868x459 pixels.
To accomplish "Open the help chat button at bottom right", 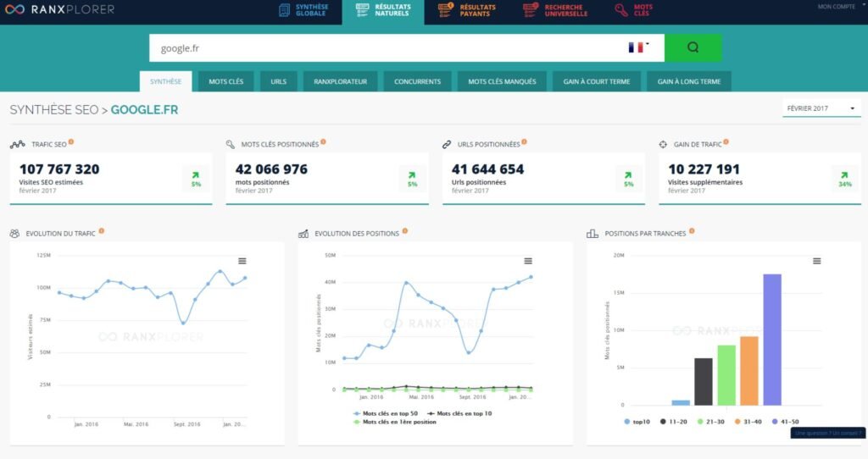I will tap(828, 433).
